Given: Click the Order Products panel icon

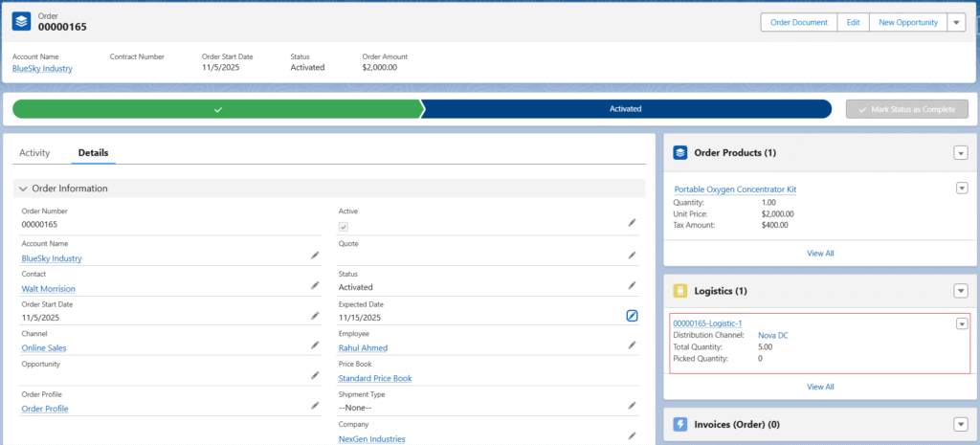Looking at the screenshot, I should tap(680, 152).
